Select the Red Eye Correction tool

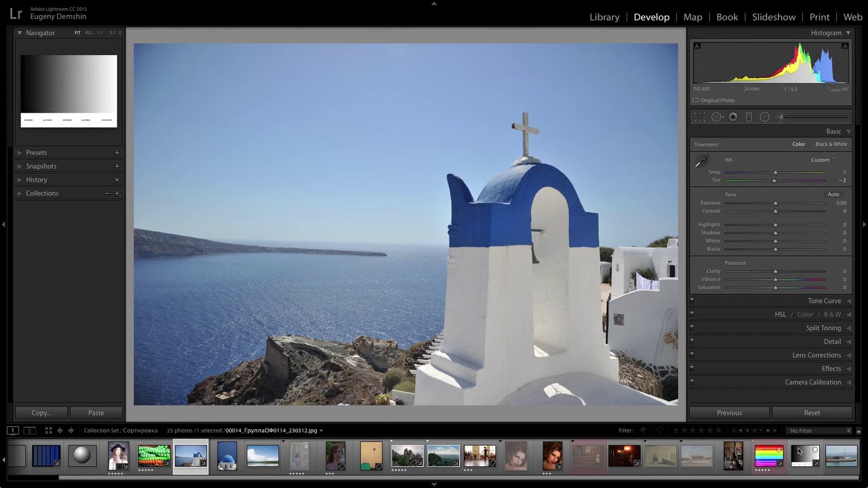[x=733, y=117]
